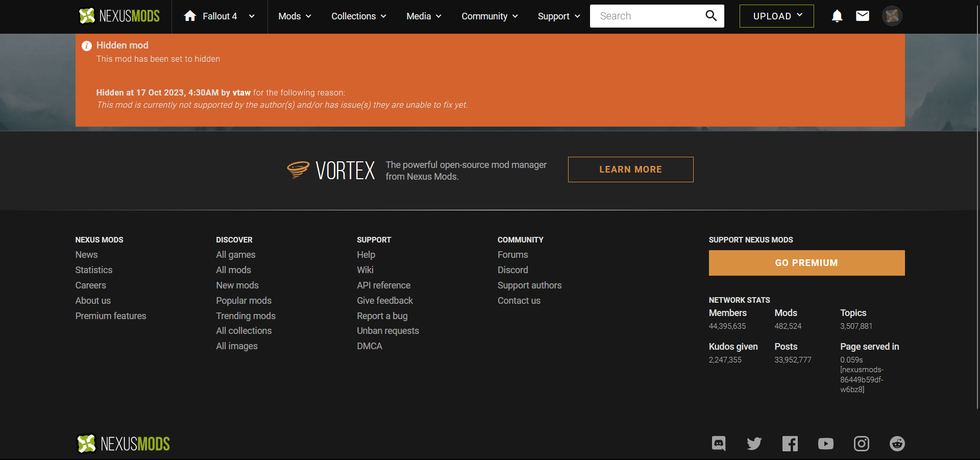Screen dimensions: 980x460
Task: Open the Unban requests link
Action: click(x=388, y=331)
